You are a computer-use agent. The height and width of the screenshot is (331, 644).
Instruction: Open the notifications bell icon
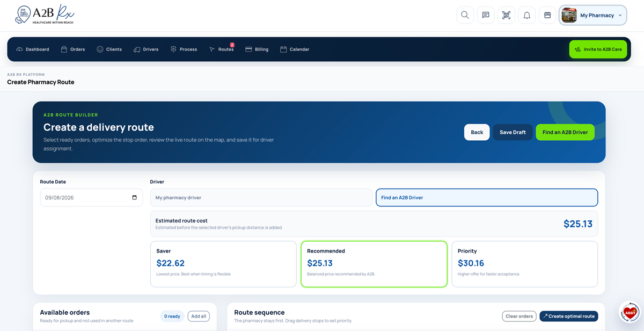[527, 15]
